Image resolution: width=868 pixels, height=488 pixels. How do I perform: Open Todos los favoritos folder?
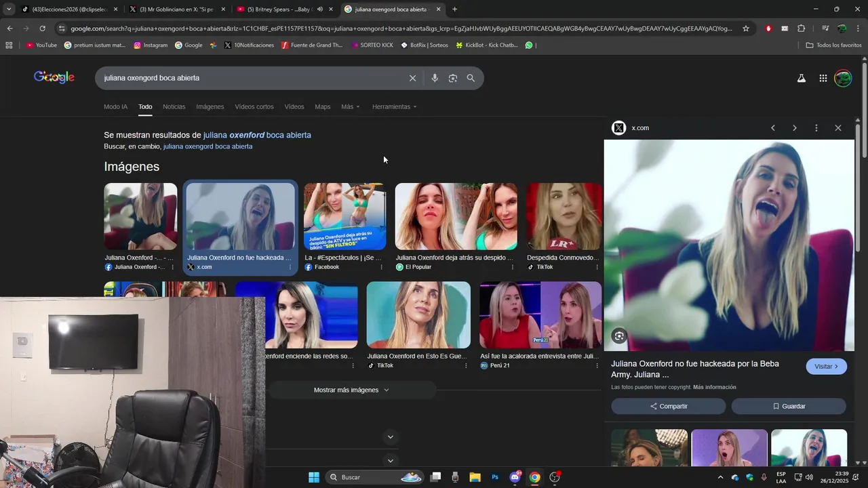833,45
